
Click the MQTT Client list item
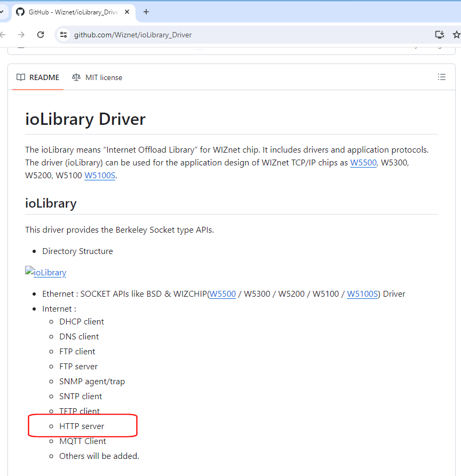[x=83, y=441]
